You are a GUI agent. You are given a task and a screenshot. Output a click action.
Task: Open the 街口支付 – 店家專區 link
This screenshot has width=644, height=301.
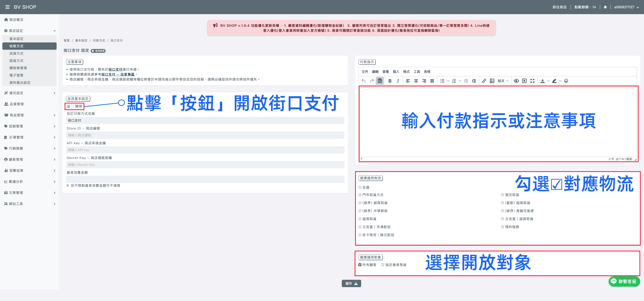[118, 74]
